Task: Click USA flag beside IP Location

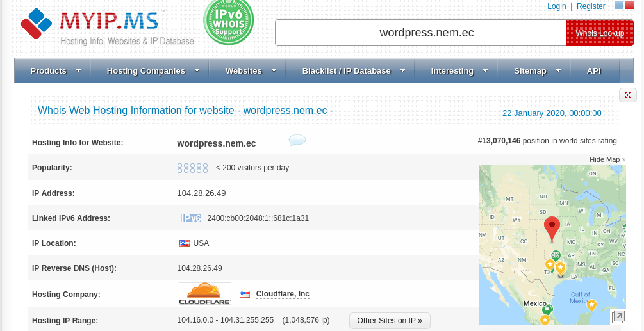Action: tap(185, 244)
